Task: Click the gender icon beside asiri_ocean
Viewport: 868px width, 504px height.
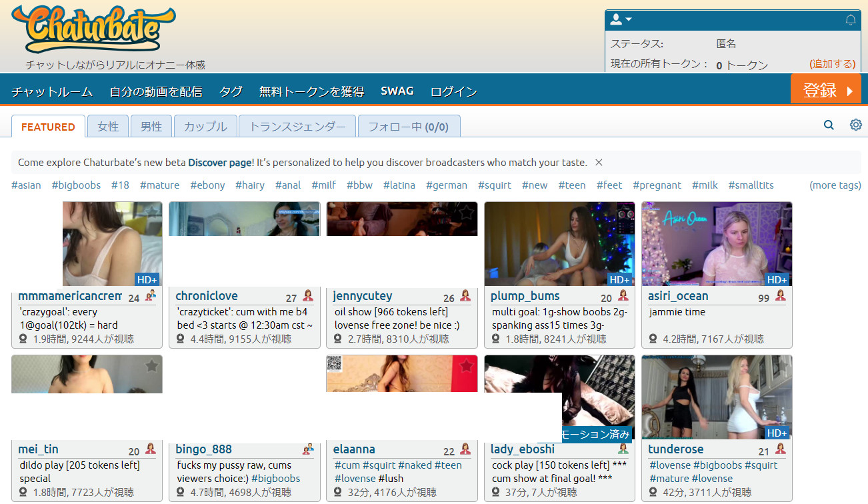Action: (780, 296)
